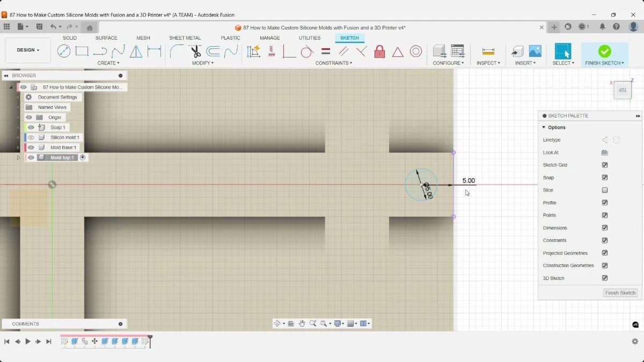Click the Pan hand tool
This screenshot has height=362, width=644.
coord(302,323)
